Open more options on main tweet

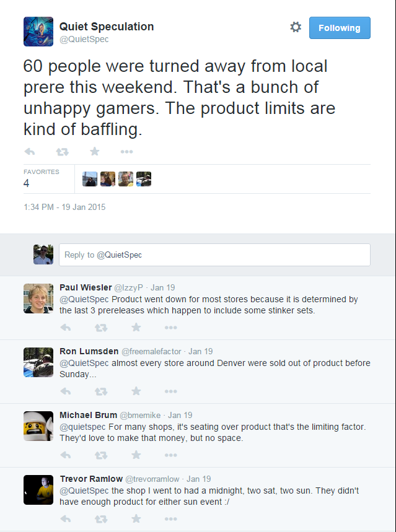(x=126, y=152)
